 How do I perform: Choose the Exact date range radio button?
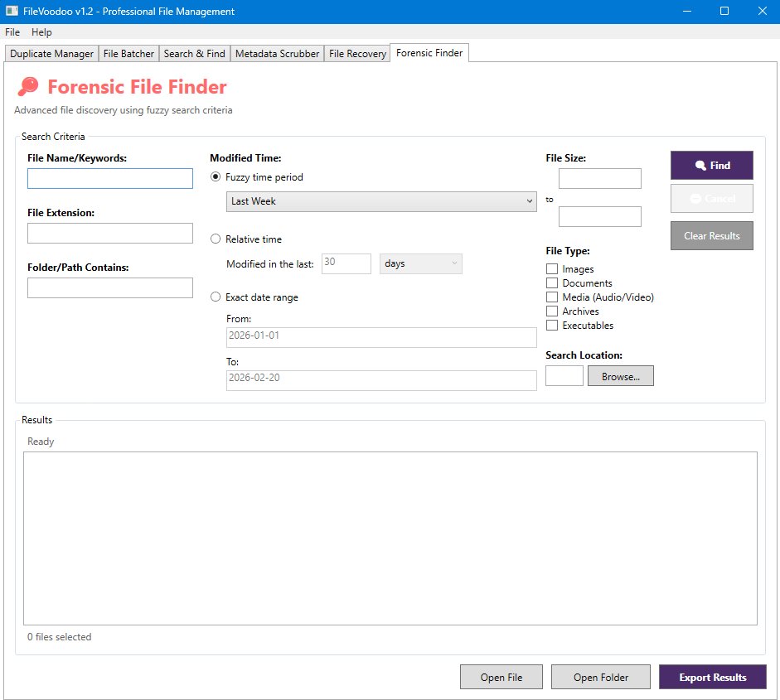pyautogui.click(x=216, y=297)
